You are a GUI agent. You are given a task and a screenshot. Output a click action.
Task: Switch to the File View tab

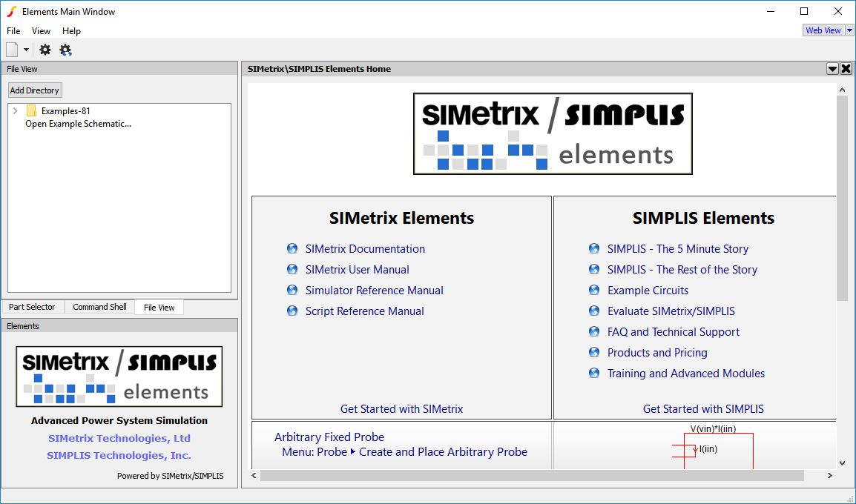(x=159, y=308)
